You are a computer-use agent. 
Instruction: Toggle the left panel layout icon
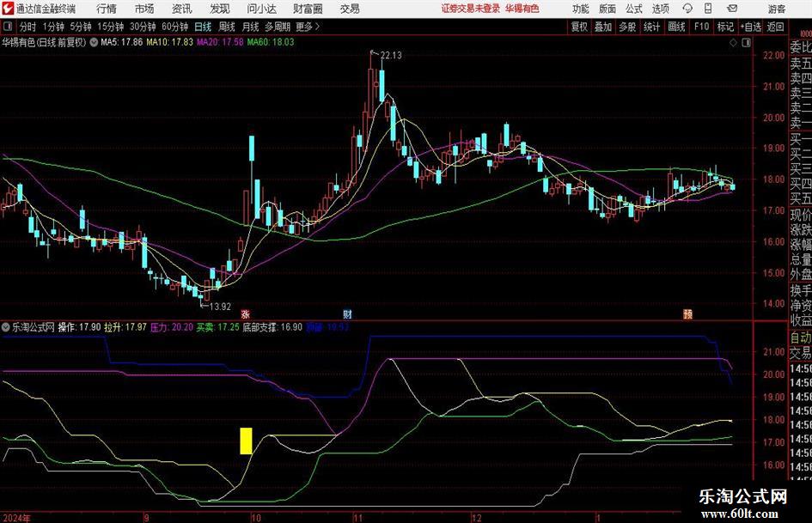coord(8,27)
